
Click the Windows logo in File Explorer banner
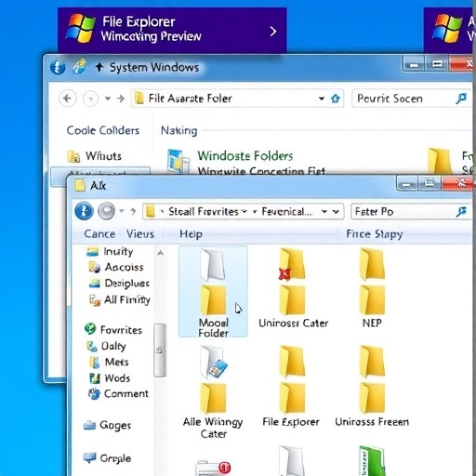point(80,28)
